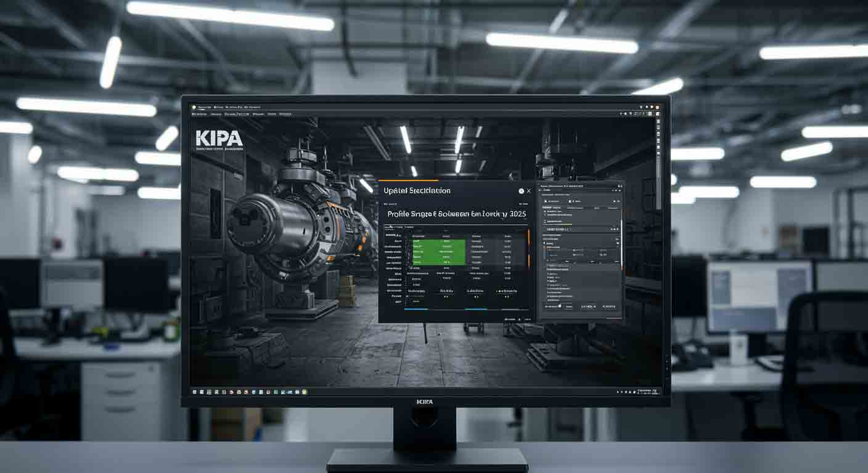Open the first menu in the menu bar
The width and height of the screenshot is (868, 473).
click(204, 107)
